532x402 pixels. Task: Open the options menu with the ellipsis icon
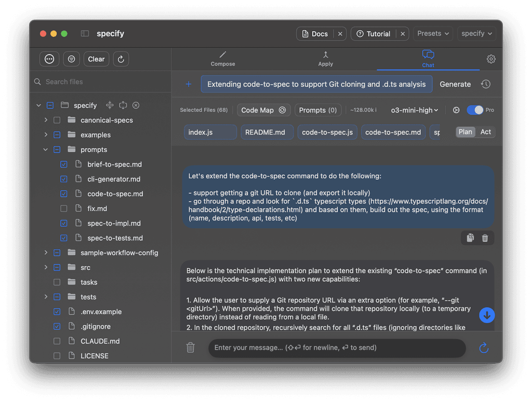[x=49, y=59]
